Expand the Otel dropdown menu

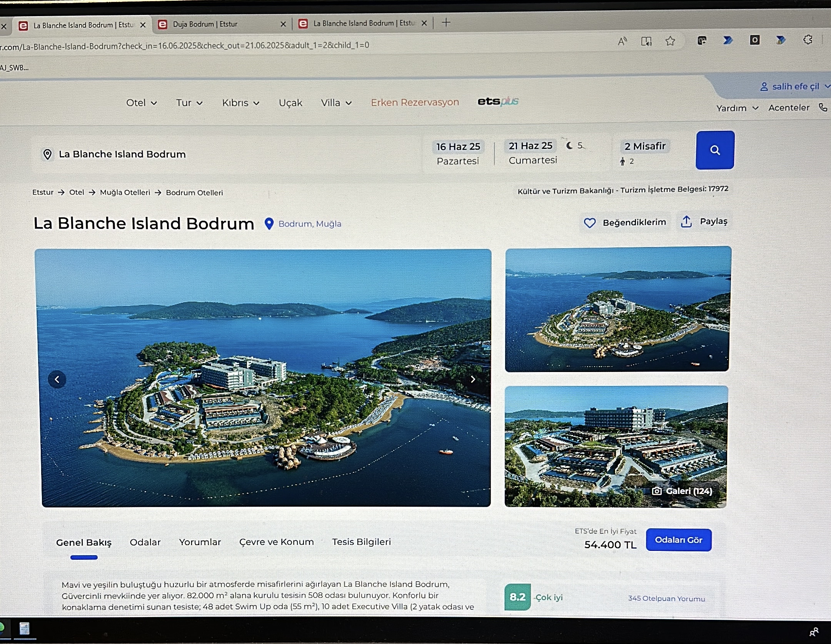click(142, 103)
